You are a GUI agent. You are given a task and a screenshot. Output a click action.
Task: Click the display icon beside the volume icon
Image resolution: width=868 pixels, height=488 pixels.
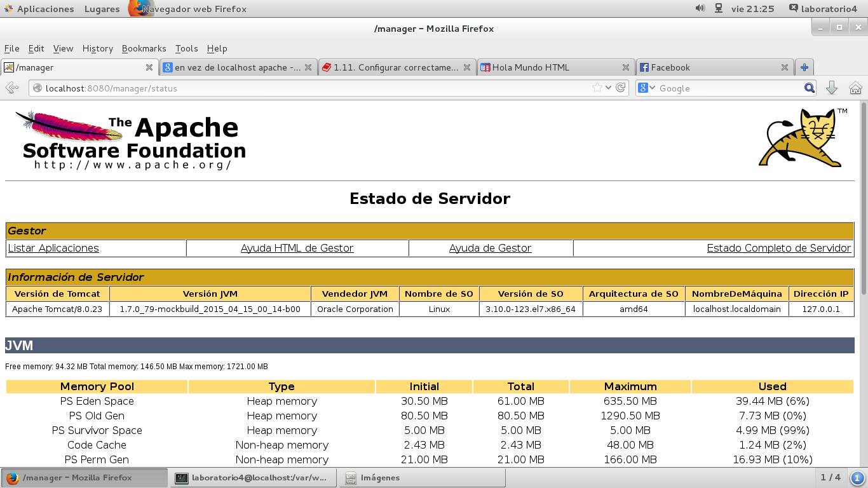tap(717, 8)
